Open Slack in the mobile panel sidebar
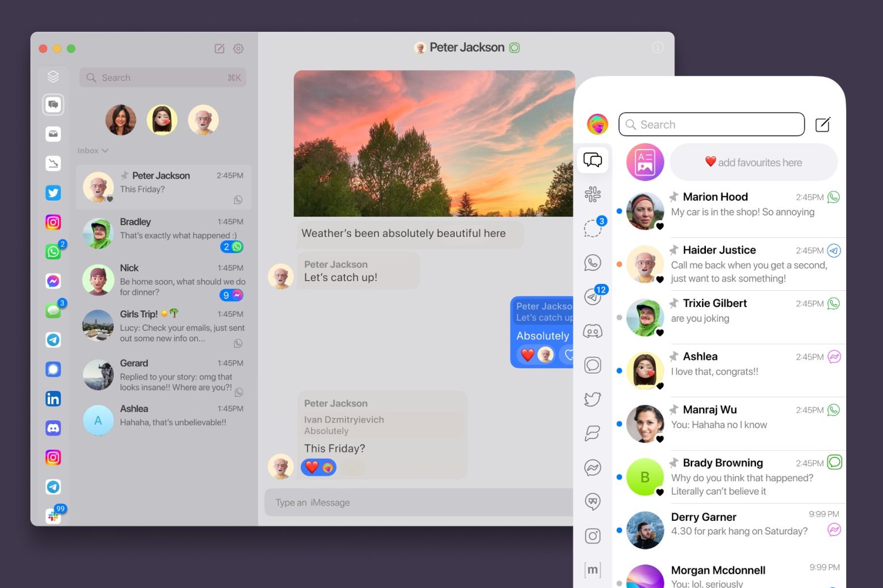The image size is (883, 588). click(593, 194)
